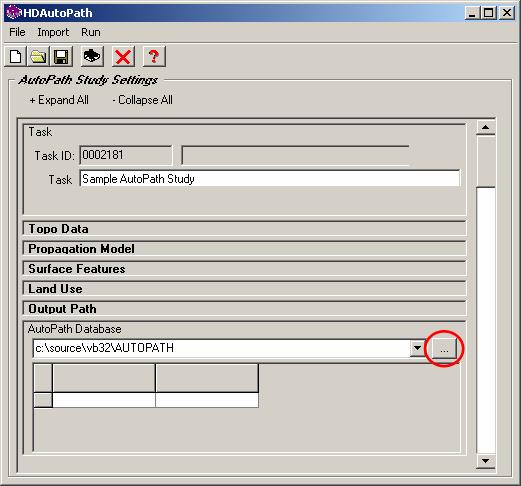The width and height of the screenshot is (521, 486).
Task: Browse for AutoPath database with ellipsis button
Action: (x=444, y=349)
